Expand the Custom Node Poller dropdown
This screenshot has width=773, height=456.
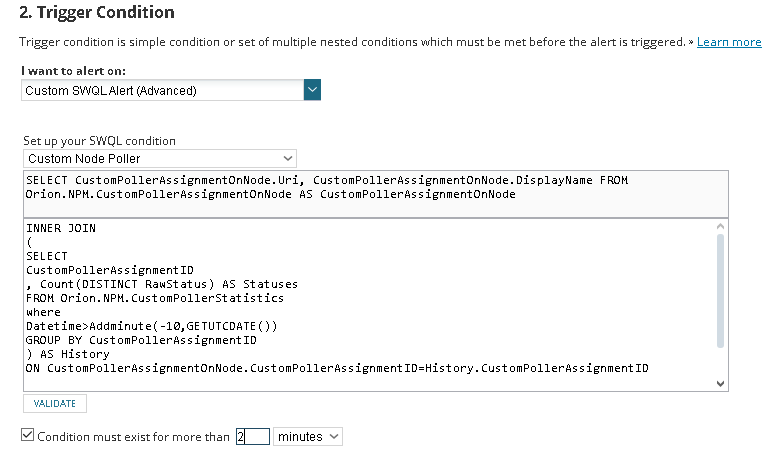click(x=160, y=158)
